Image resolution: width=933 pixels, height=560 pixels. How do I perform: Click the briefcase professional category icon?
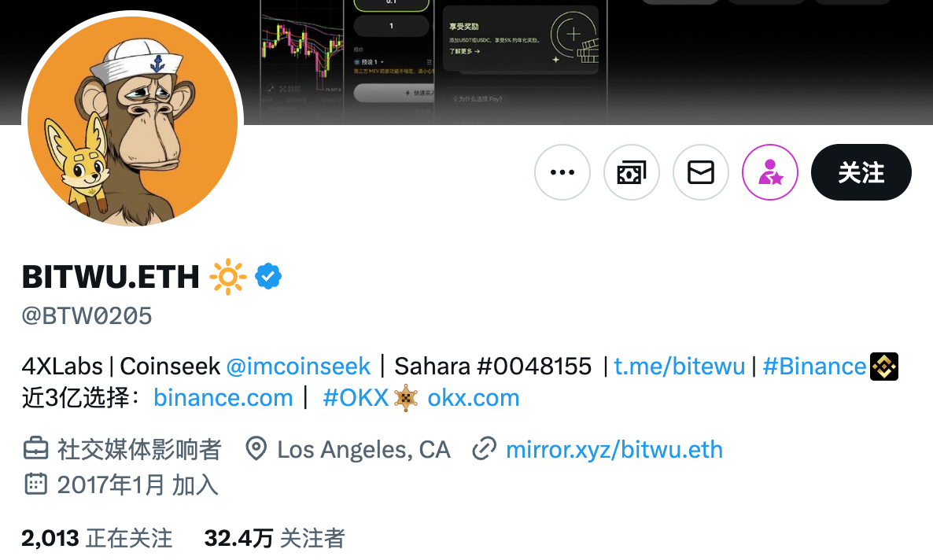[x=35, y=449]
